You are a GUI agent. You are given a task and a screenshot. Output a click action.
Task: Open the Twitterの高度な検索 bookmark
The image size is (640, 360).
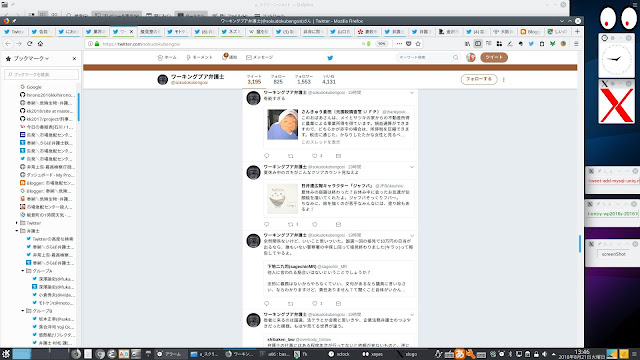(50, 239)
